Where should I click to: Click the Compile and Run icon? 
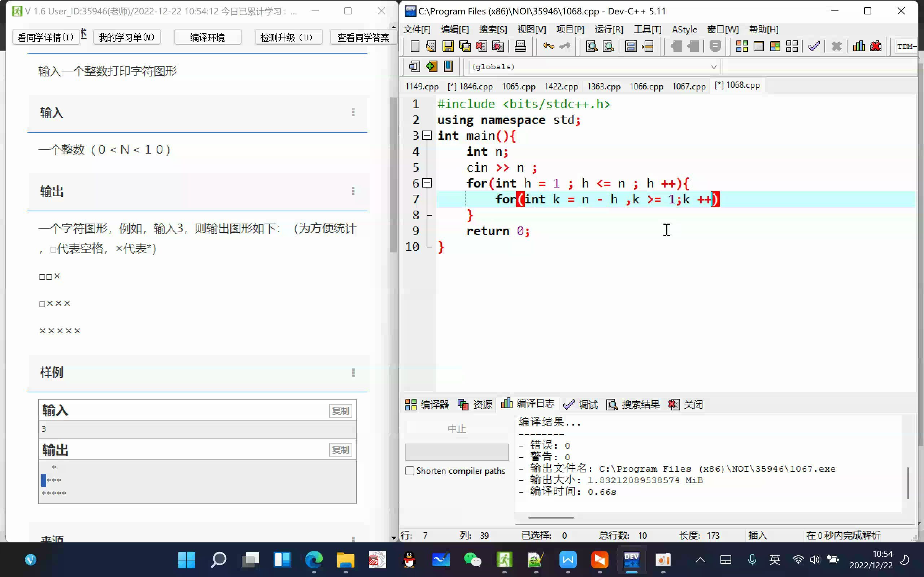(x=775, y=47)
